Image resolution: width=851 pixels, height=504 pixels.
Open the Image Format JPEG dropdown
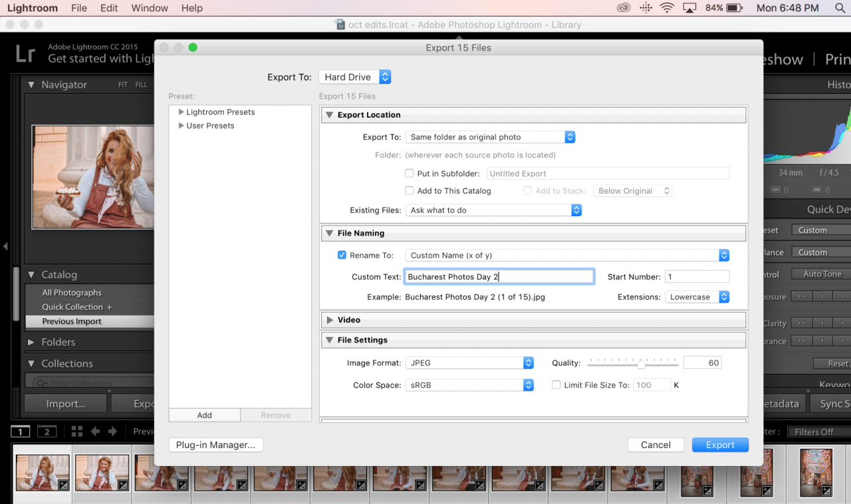[469, 363]
